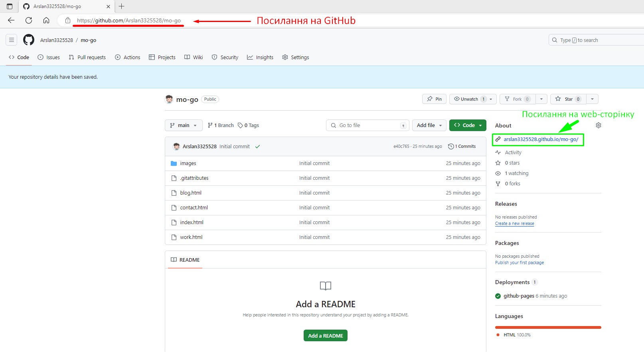Open the Publish your first package link

tap(520, 263)
